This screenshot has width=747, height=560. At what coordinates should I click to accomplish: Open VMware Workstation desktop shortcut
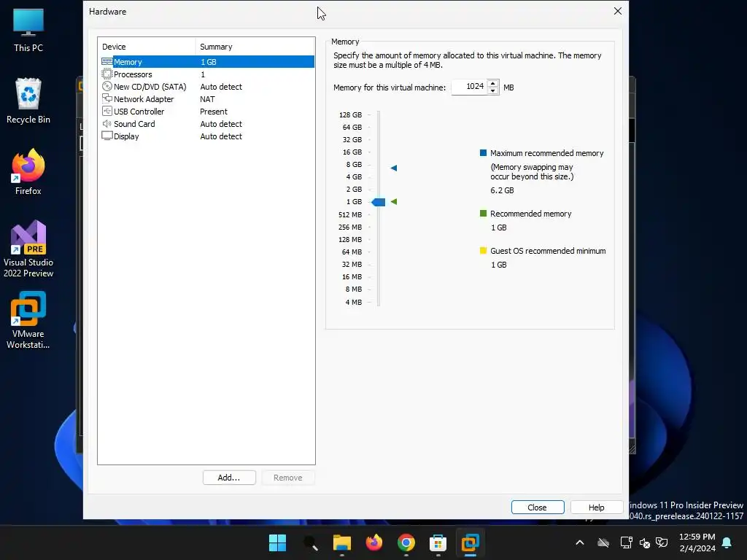point(28,320)
